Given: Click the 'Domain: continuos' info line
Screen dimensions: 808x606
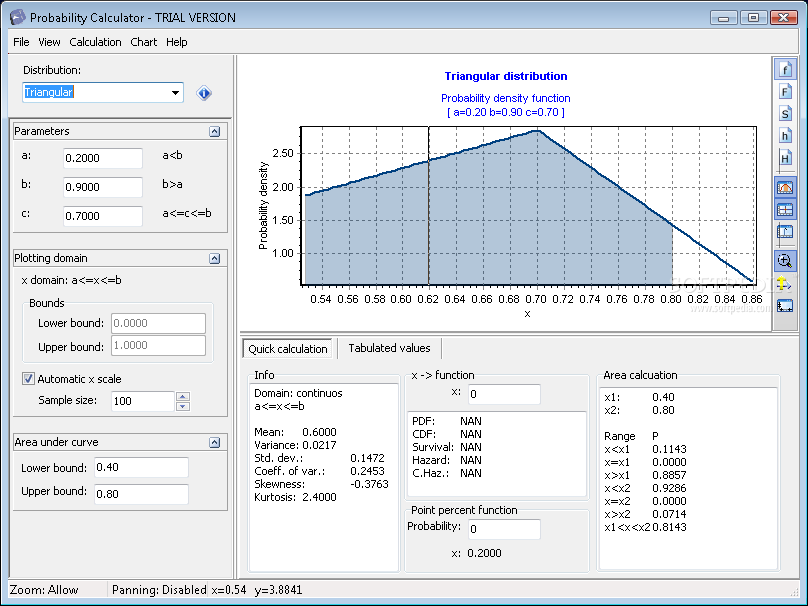Looking at the screenshot, I should tap(298, 393).
